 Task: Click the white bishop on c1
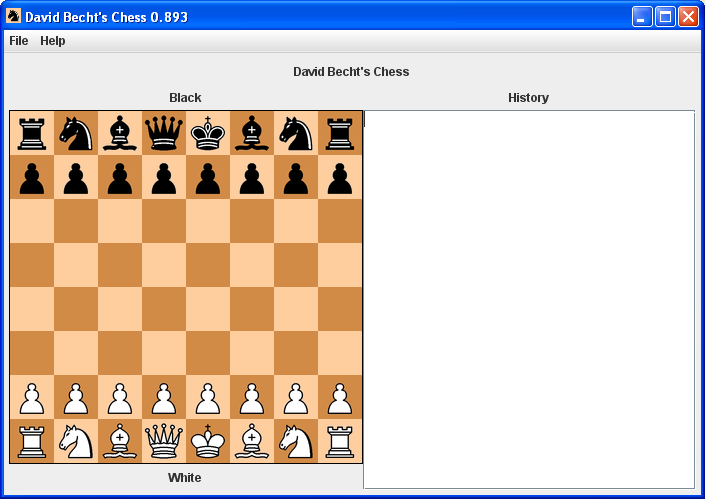(x=120, y=441)
